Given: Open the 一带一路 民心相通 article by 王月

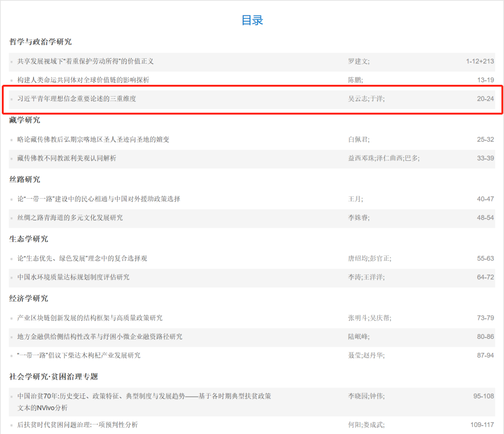Looking at the screenshot, I should click(x=98, y=199).
